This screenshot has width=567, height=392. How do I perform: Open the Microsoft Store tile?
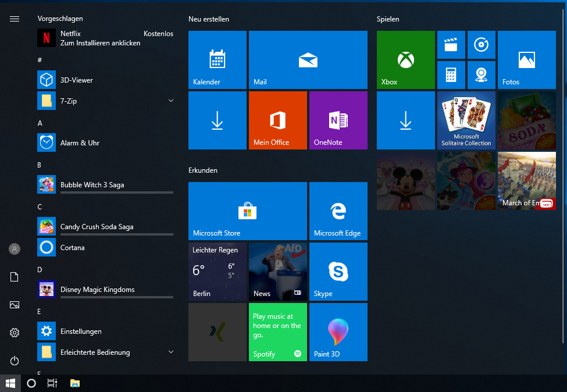coord(247,211)
